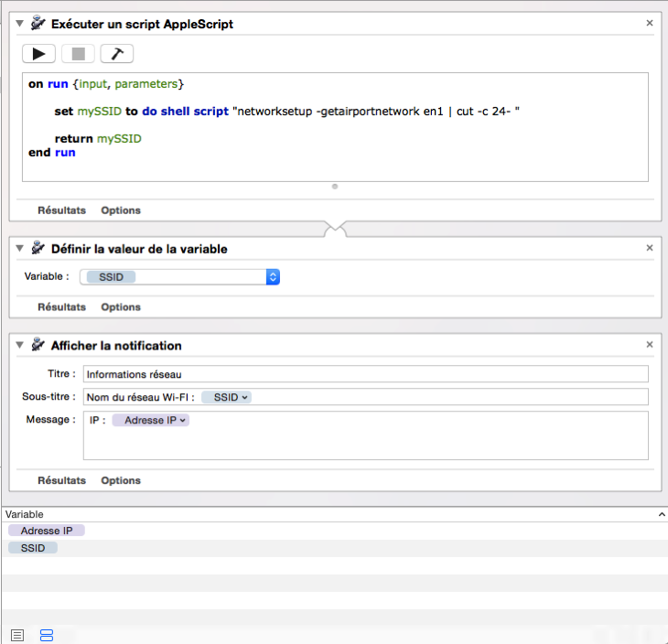Show Résultats of the notification action
Image resolution: width=668 pixels, height=644 pixels.
61,480
